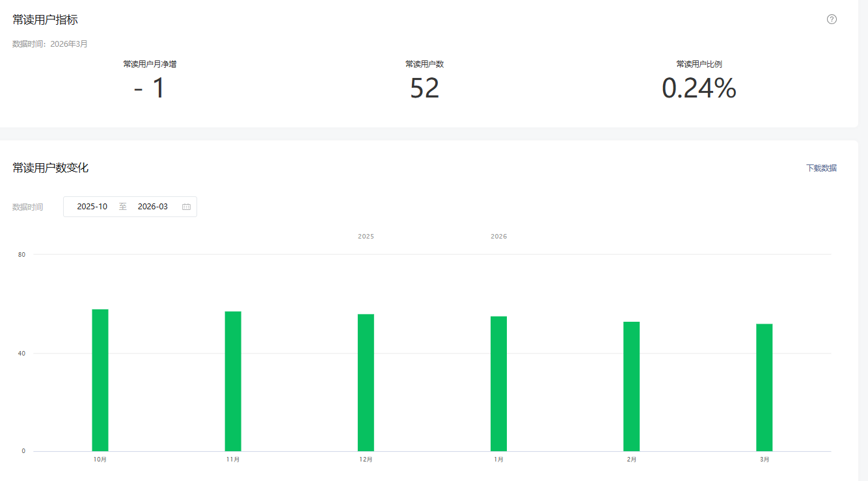Image resolution: width=868 pixels, height=481 pixels.
Task: Click the regular reader count 52
Action: click(x=424, y=88)
